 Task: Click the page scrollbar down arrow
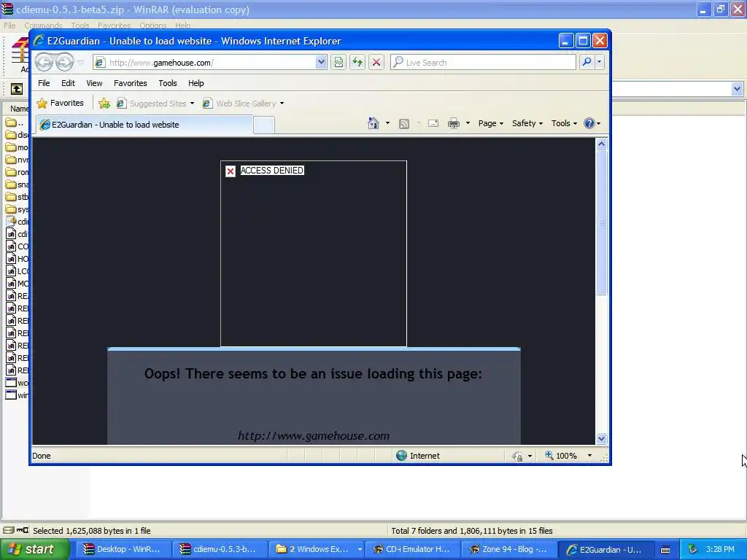[x=601, y=438]
